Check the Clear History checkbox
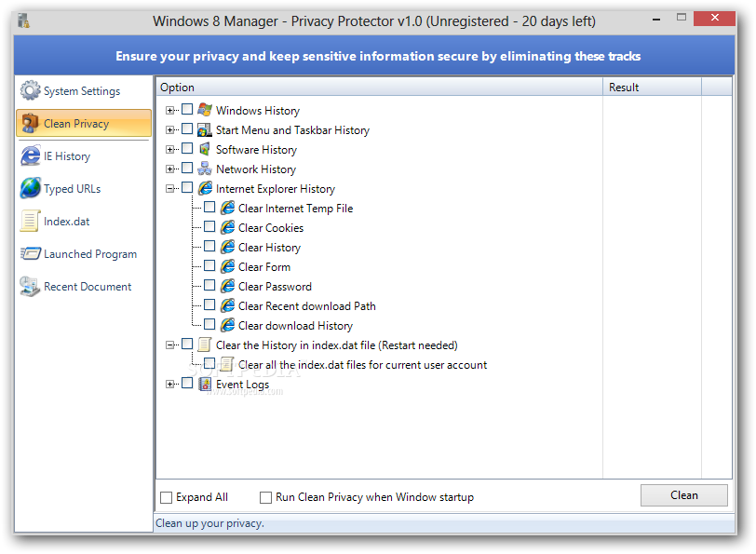 (x=209, y=246)
